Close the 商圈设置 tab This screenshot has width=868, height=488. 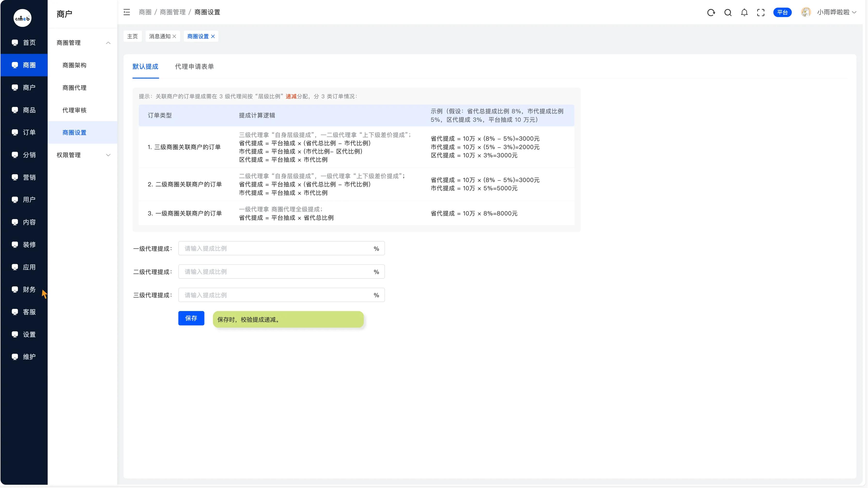point(213,36)
